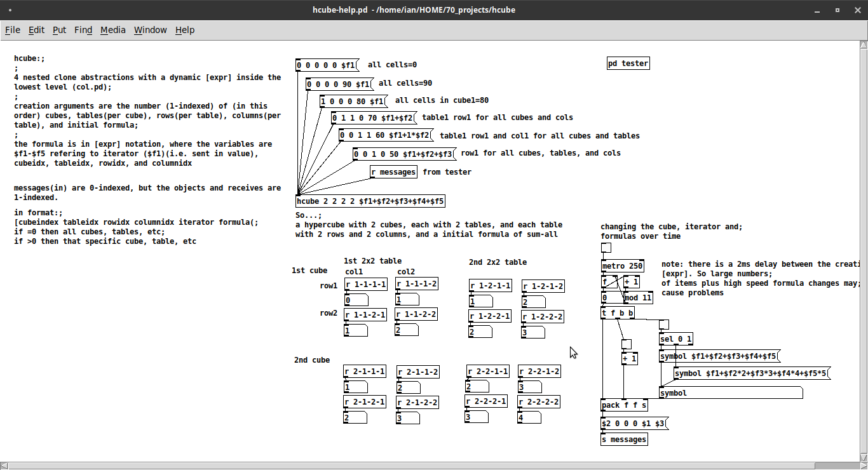
Task: Open the pd tester subpatch
Action: pos(628,64)
